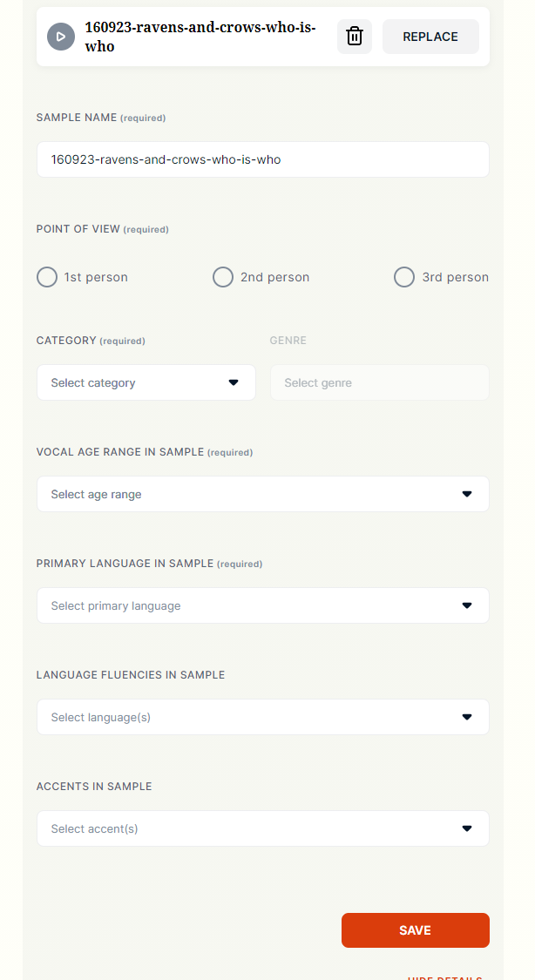Click the accents dropdown arrow icon
This screenshot has width=535, height=980.
(x=467, y=828)
